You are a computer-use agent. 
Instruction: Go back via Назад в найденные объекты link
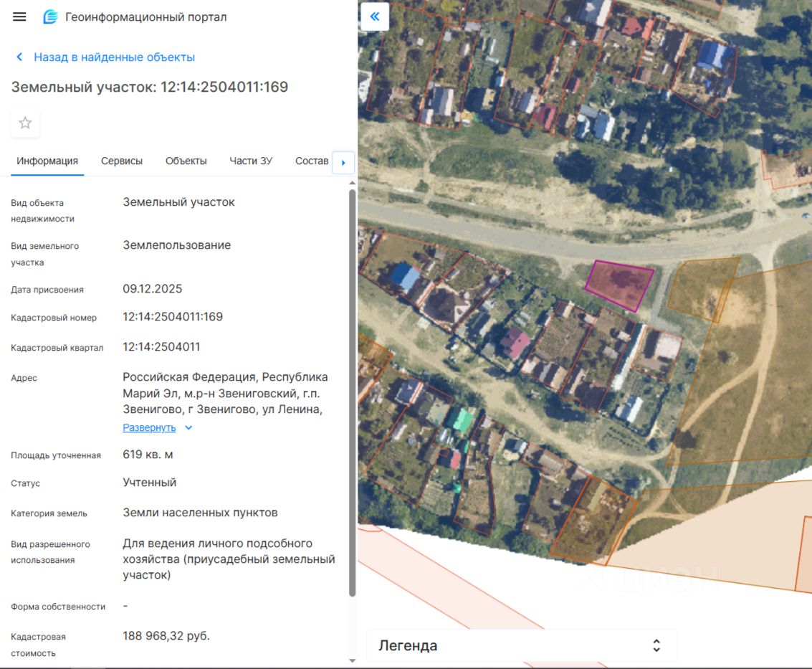pos(115,57)
